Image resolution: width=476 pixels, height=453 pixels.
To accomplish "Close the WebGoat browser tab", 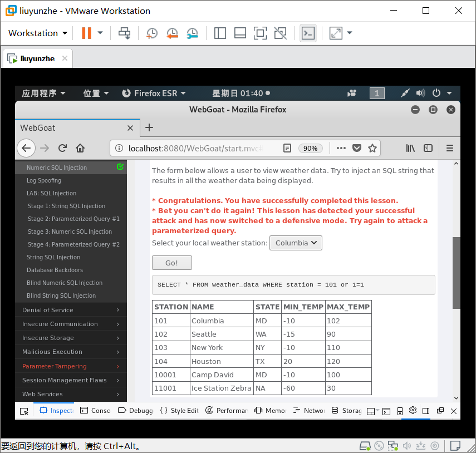I will tap(130, 128).
